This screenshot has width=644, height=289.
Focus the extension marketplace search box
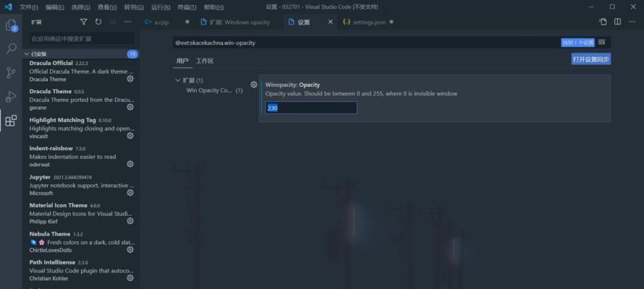tap(82, 38)
